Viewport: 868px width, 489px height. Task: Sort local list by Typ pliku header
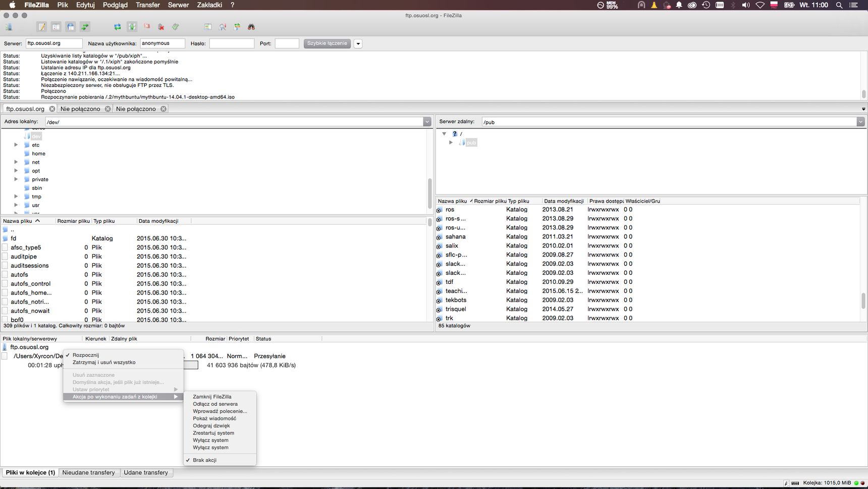[x=114, y=221]
